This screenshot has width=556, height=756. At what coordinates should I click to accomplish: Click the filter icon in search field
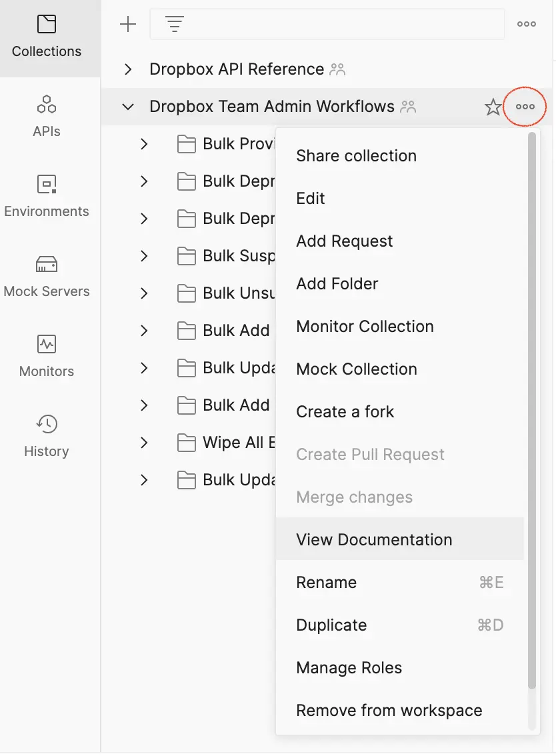[175, 23]
